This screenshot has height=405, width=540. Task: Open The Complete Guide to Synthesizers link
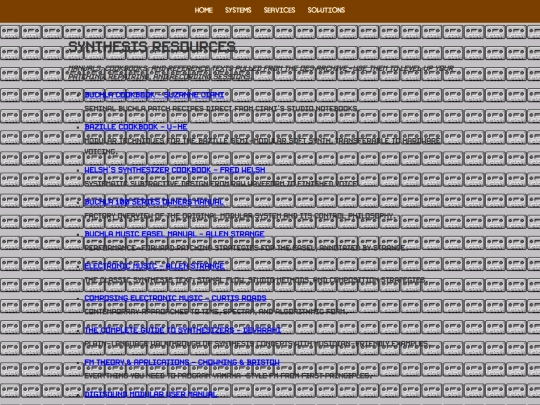[183, 330]
